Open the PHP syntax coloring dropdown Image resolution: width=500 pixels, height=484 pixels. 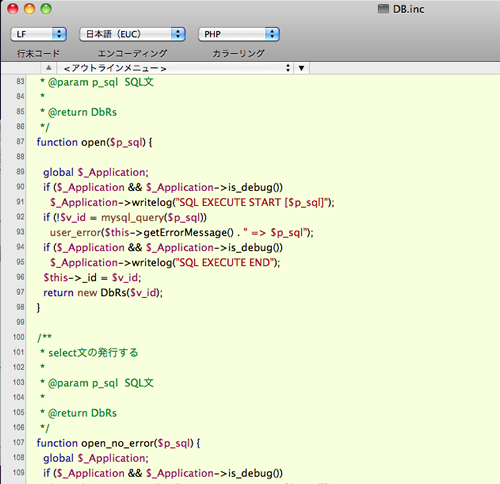pos(239,34)
